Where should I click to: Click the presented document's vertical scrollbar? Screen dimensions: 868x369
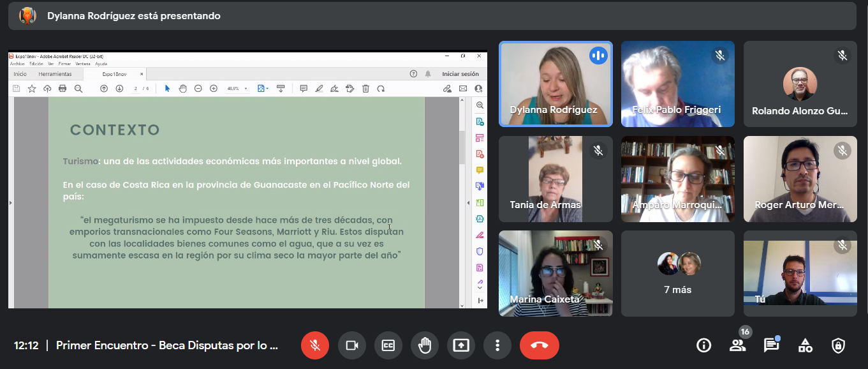click(x=463, y=147)
